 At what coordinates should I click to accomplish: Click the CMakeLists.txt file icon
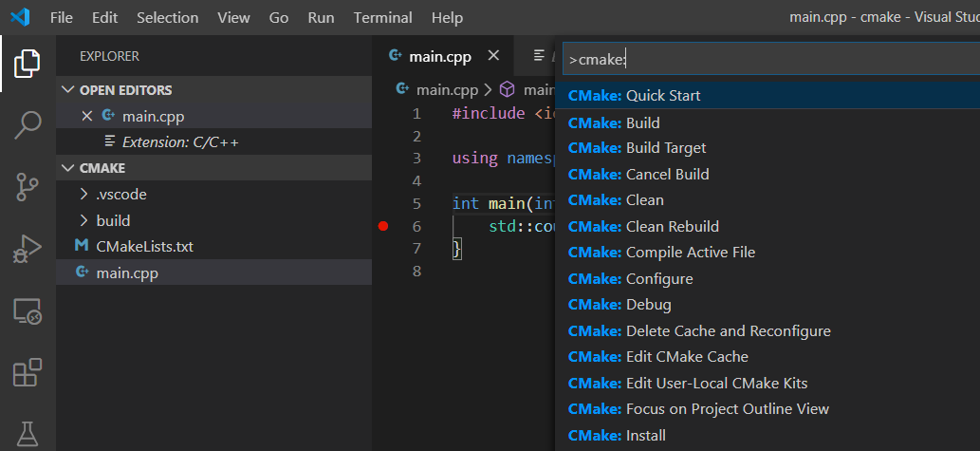point(82,246)
